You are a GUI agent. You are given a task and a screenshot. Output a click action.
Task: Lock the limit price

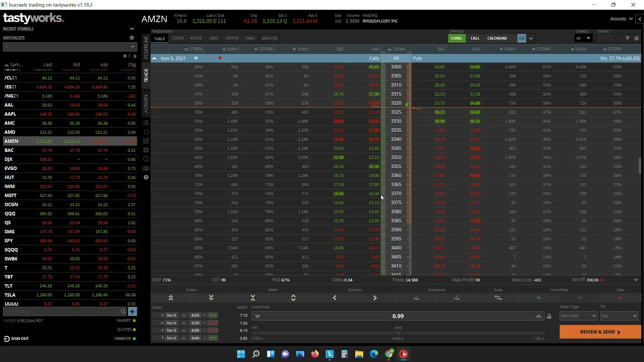point(549,316)
